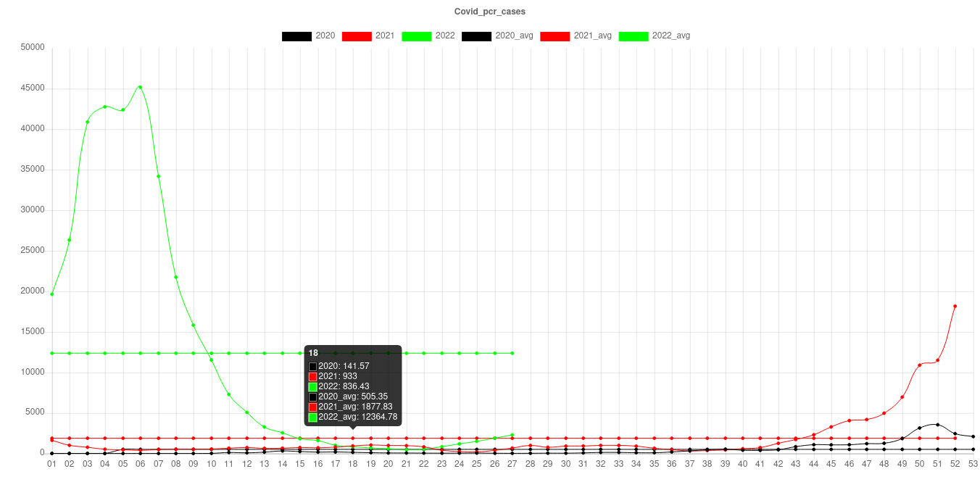The image size is (980, 490).
Task: Hide the 2022_avg legend entry
Action: tap(670, 36)
